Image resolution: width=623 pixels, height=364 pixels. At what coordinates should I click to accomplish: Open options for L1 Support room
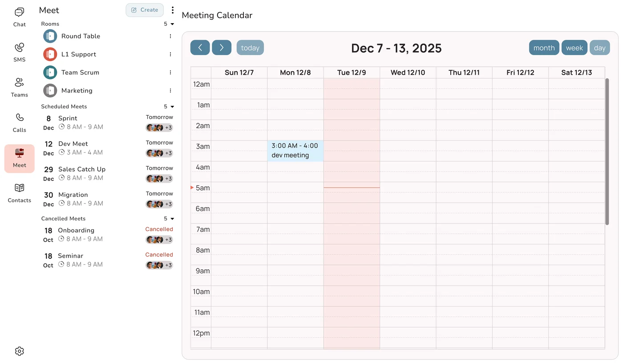(x=170, y=54)
